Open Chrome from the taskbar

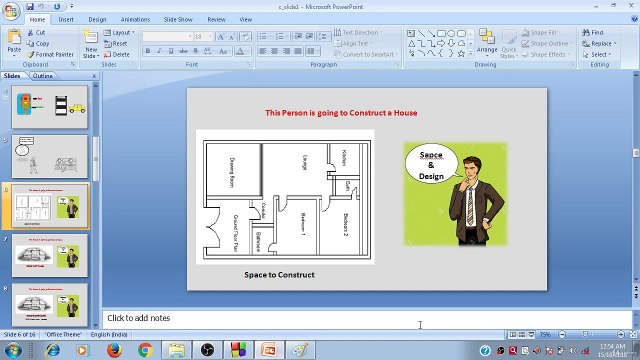click(145, 350)
